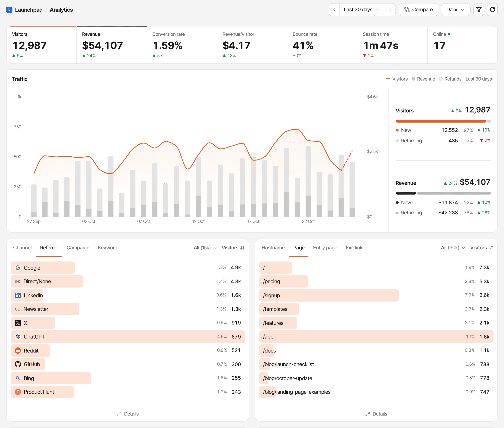The width and height of the screenshot is (504, 428).
Task: Click the LinkedIn referrer icon
Action: coord(18,295)
